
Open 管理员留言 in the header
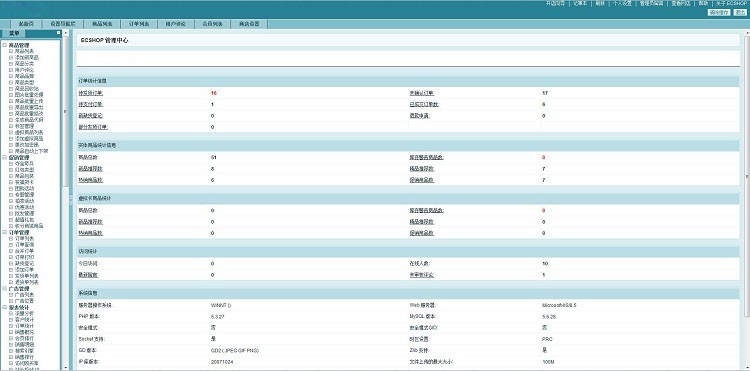click(651, 3)
